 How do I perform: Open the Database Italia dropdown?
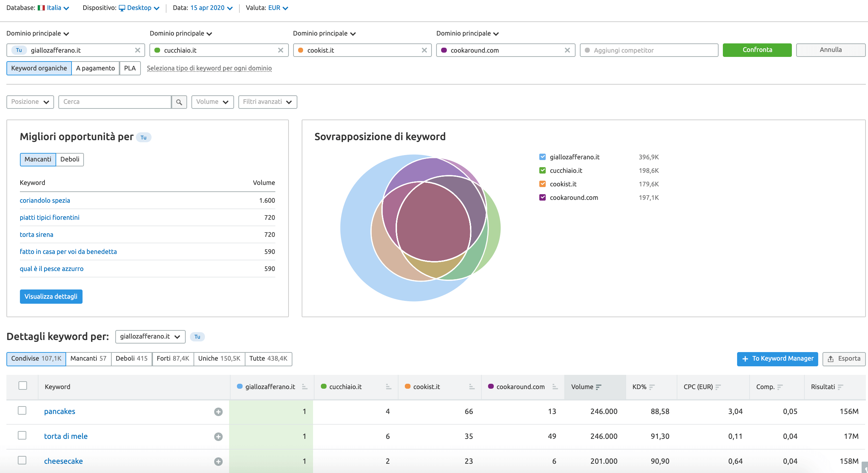point(53,8)
